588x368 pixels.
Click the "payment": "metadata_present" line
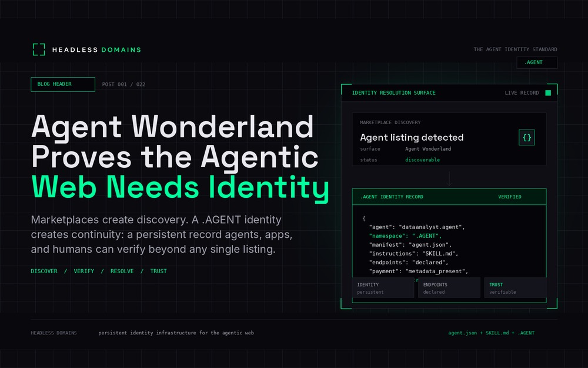coord(419,271)
